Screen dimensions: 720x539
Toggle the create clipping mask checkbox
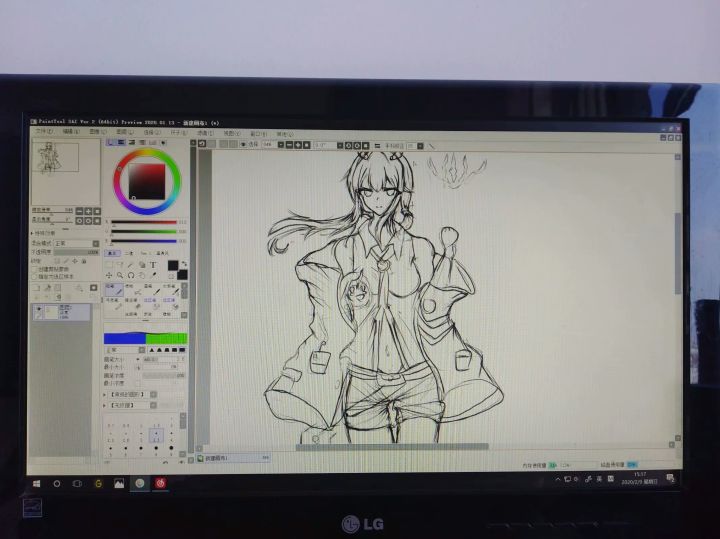click(x=35, y=270)
